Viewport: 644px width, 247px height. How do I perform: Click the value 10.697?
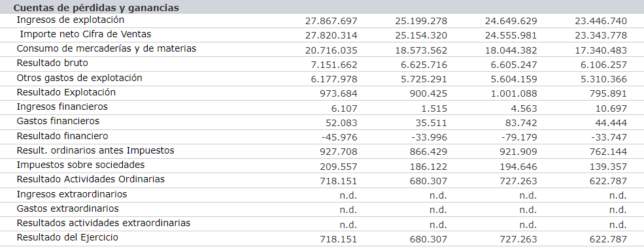pos(611,108)
